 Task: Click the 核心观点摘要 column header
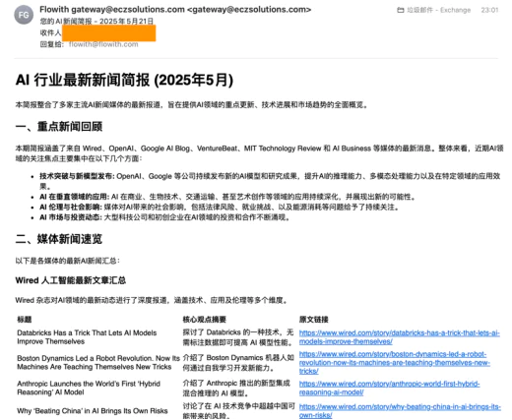204,320
